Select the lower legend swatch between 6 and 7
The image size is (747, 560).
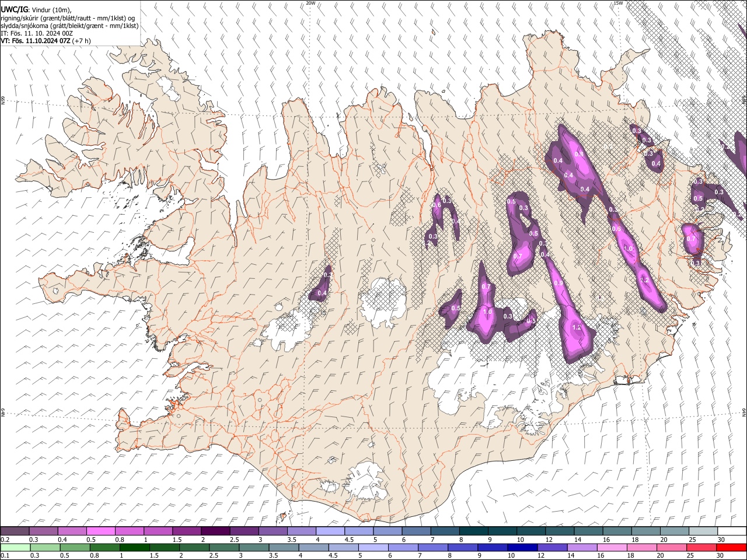[x=403, y=547]
